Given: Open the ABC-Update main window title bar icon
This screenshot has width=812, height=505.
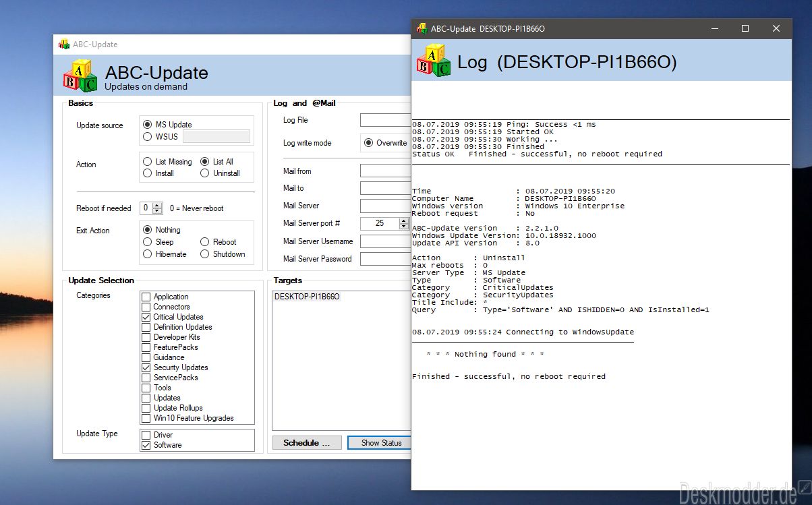Looking at the screenshot, I should pyautogui.click(x=64, y=44).
